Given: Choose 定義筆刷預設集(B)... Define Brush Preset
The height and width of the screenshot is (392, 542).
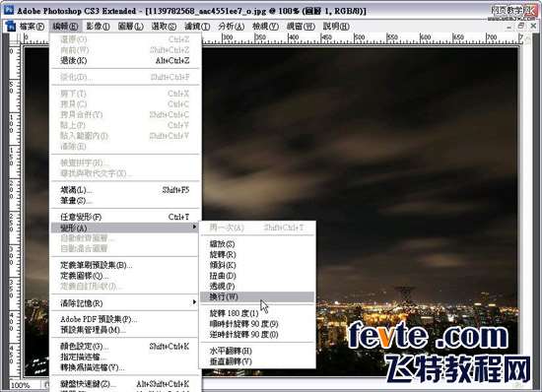Looking at the screenshot, I should 125,265.
